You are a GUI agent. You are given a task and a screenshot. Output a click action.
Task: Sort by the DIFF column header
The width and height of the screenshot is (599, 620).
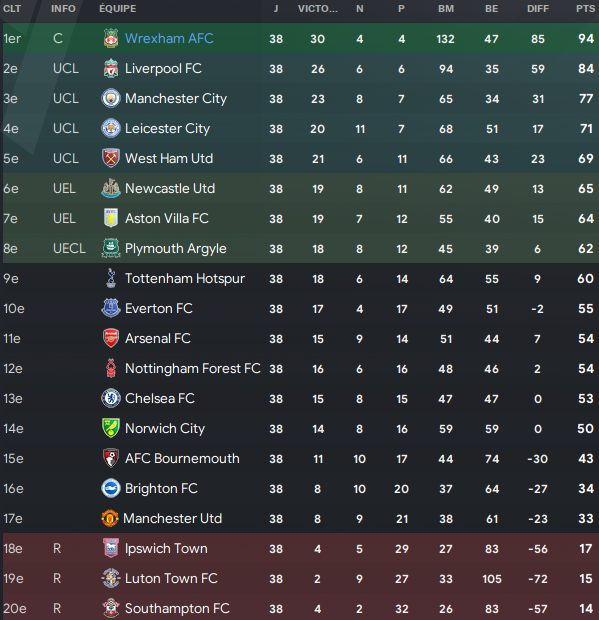[x=538, y=9]
